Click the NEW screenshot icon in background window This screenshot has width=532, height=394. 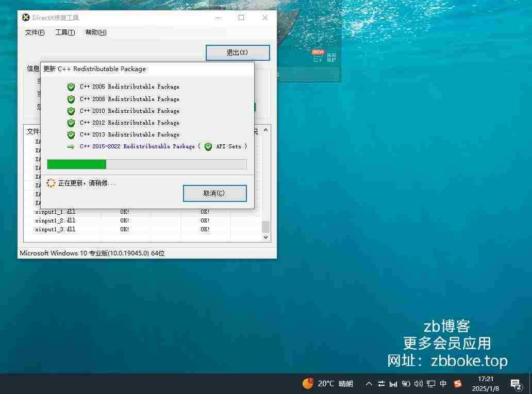[x=318, y=56]
